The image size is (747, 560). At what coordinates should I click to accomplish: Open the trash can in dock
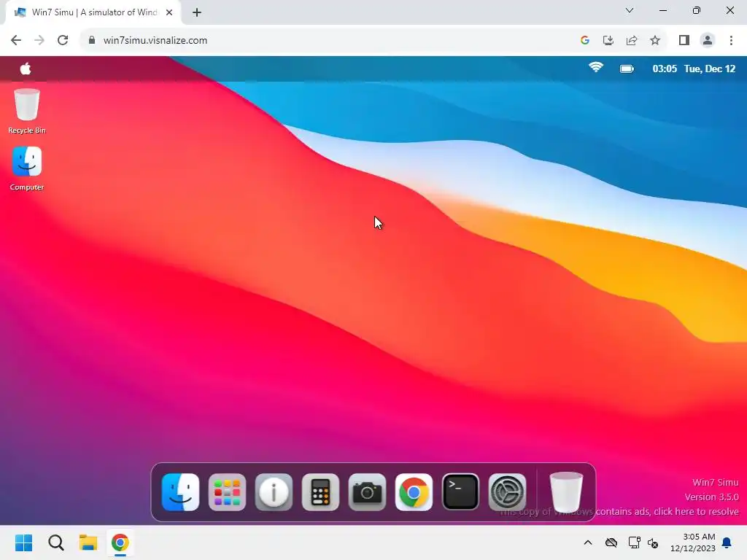point(566,492)
